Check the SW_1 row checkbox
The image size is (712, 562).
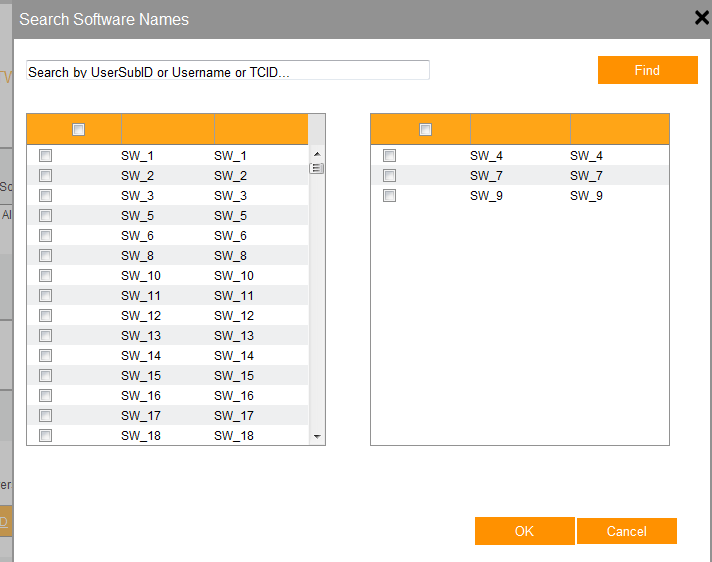45,156
